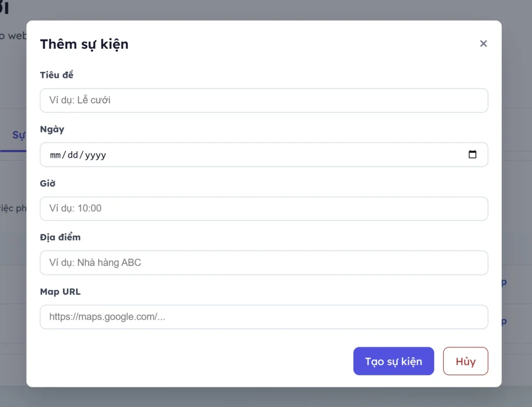Screen dimensions: 532x407
Task: Focus the Map URL input box
Action: (264, 317)
